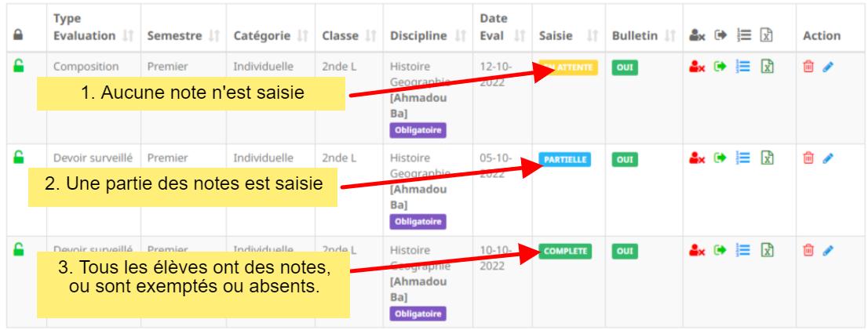The height and width of the screenshot is (330, 868).
Task: Toggle the green lock on the Composition row
Action: point(19,67)
